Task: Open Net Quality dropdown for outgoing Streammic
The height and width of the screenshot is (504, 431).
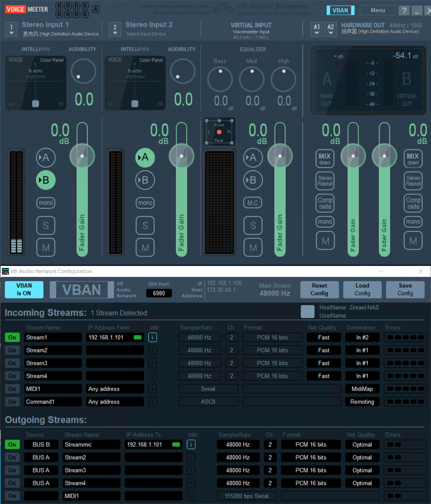Action: click(362, 445)
